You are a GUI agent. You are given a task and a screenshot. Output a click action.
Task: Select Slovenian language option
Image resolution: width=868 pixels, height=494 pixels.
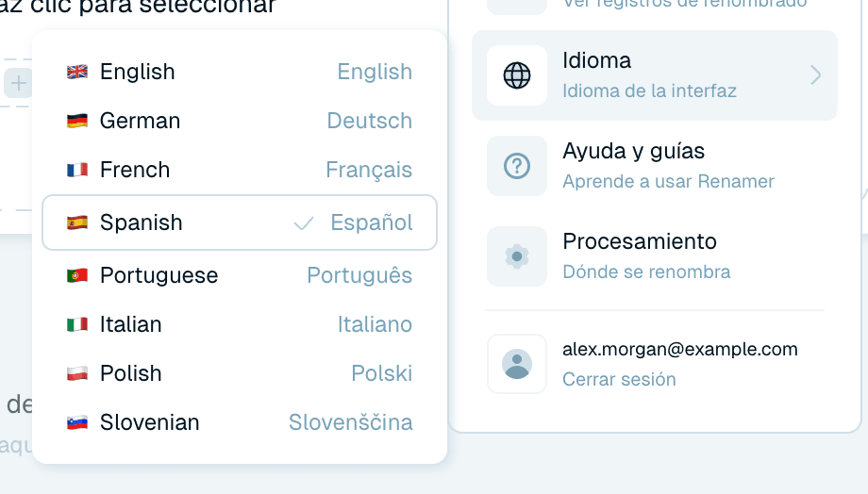(240, 422)
